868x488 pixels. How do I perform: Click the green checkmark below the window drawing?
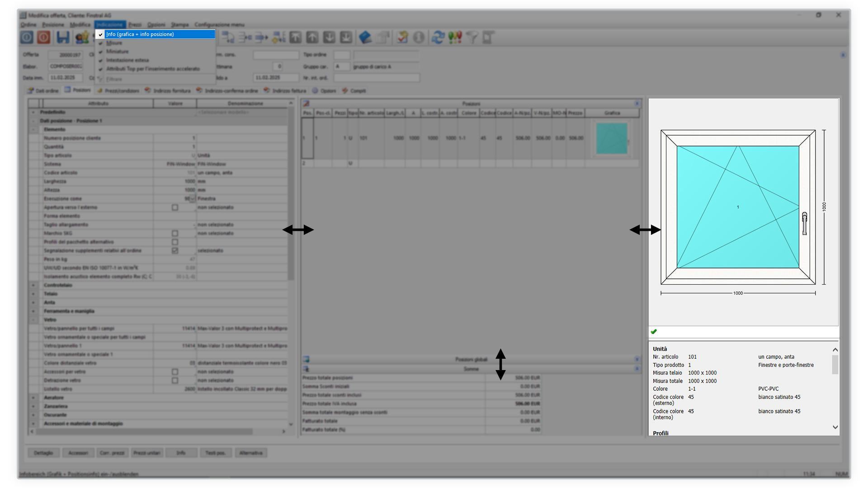pos(654,332)
